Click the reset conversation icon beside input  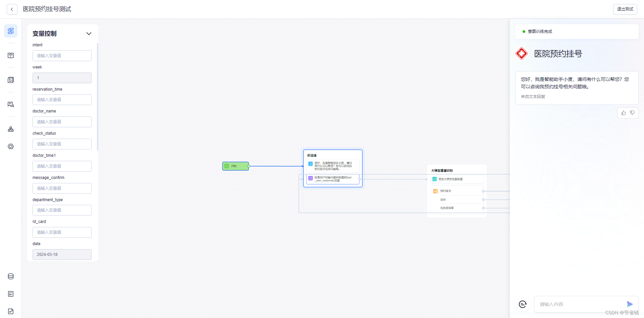(523, 304)
